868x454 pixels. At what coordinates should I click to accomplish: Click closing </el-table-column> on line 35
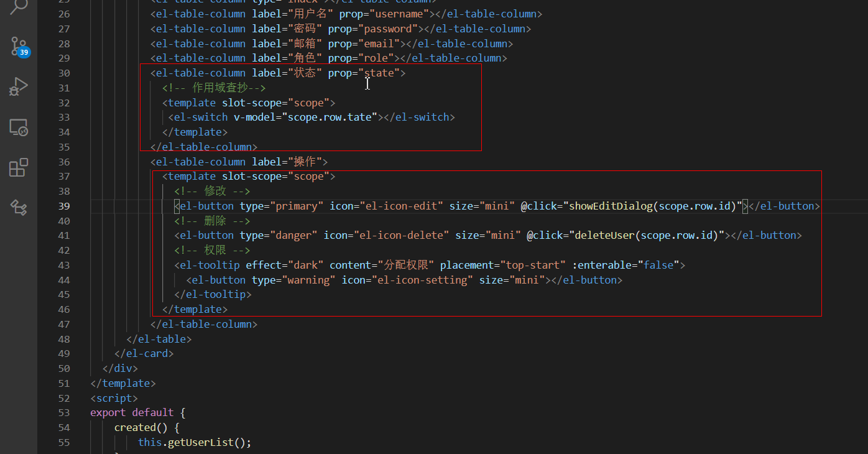click(x=204, y=147)
